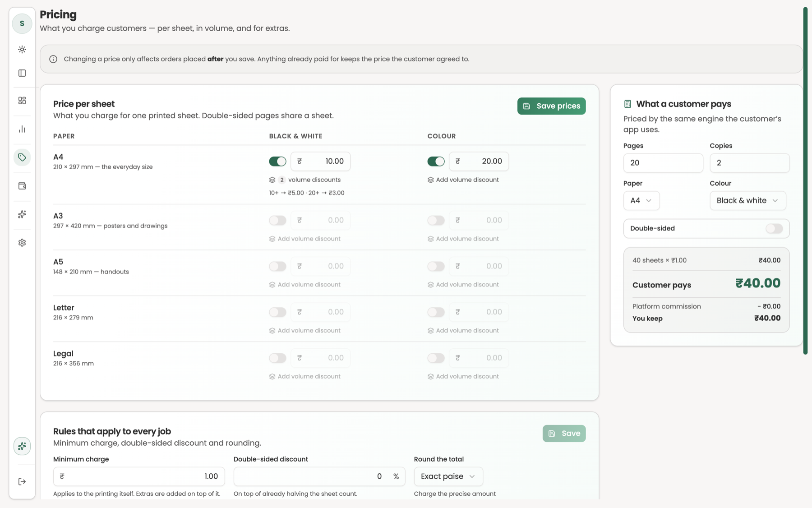Expand A4 black & white 2 volume discounts
The image size is (812, 508).
(x=305, y=180)
